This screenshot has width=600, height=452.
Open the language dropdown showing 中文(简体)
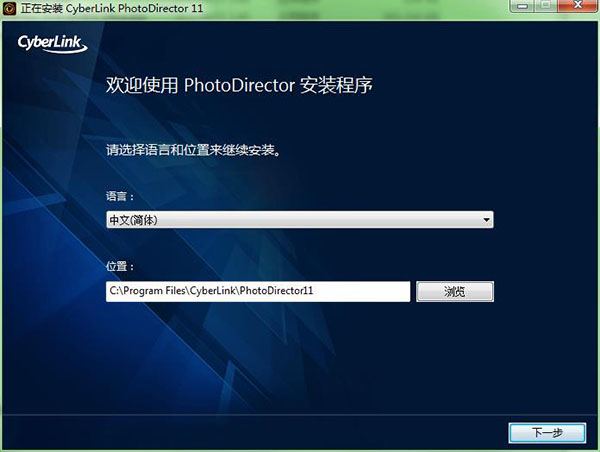[x=300, y=220]
